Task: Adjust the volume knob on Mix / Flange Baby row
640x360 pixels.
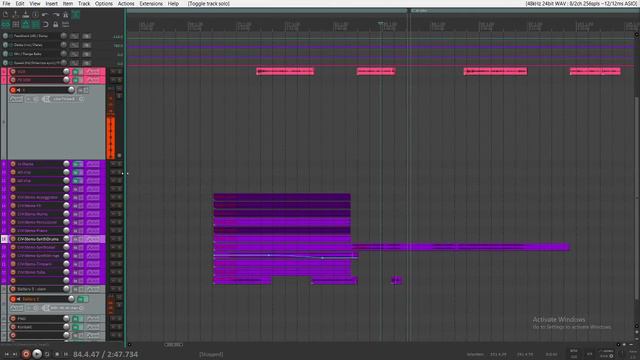Action: coord(64,53)
